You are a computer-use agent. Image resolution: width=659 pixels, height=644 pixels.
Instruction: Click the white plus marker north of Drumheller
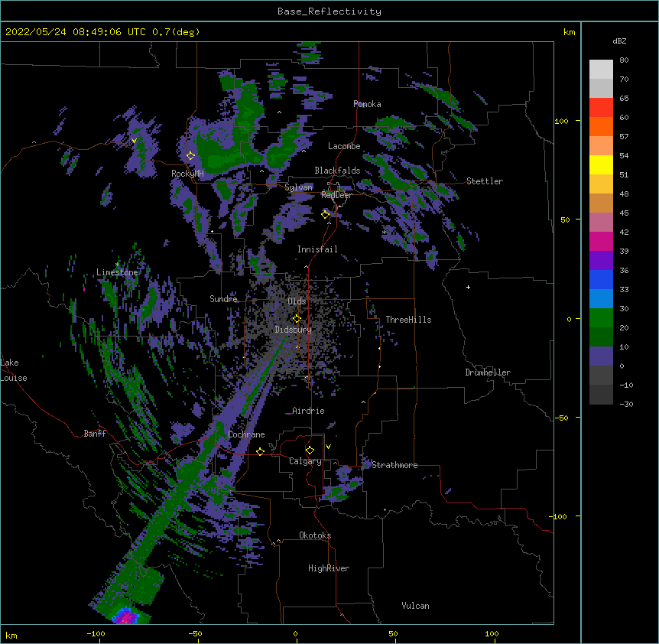[468, 287]
